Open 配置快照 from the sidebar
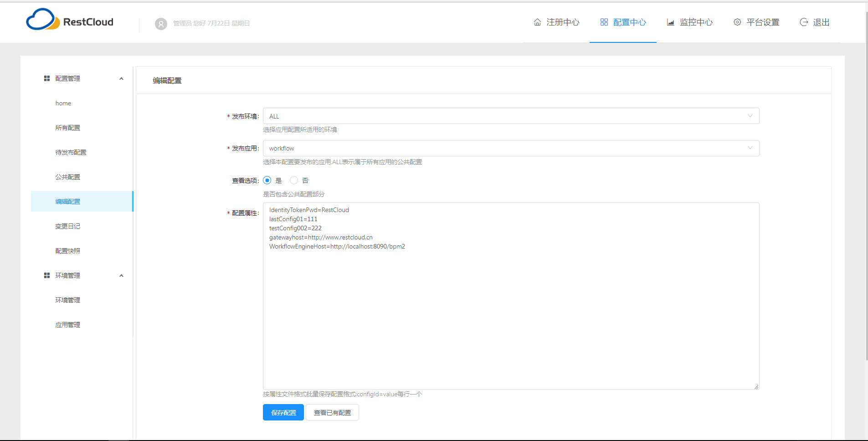The width and height of the screenshot is (868, 441). 68,250
